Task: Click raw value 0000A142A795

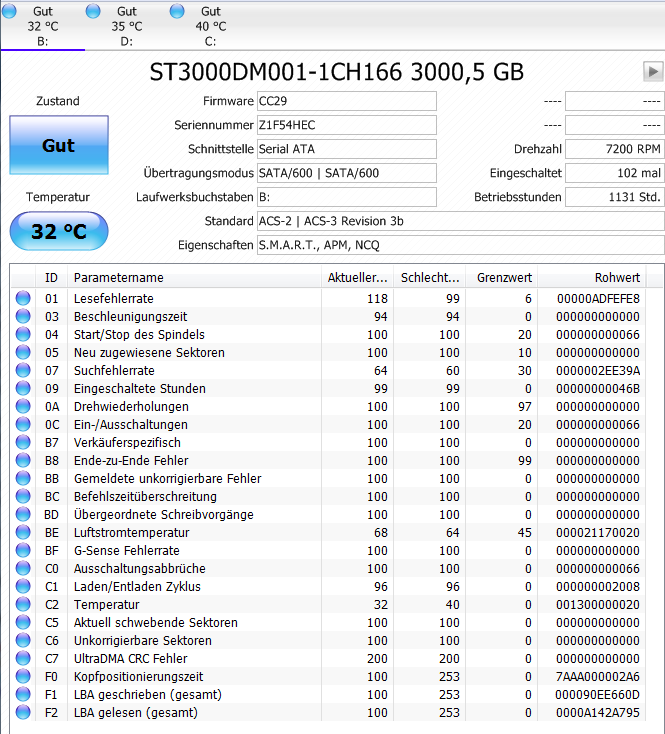Action: [598, 712]
